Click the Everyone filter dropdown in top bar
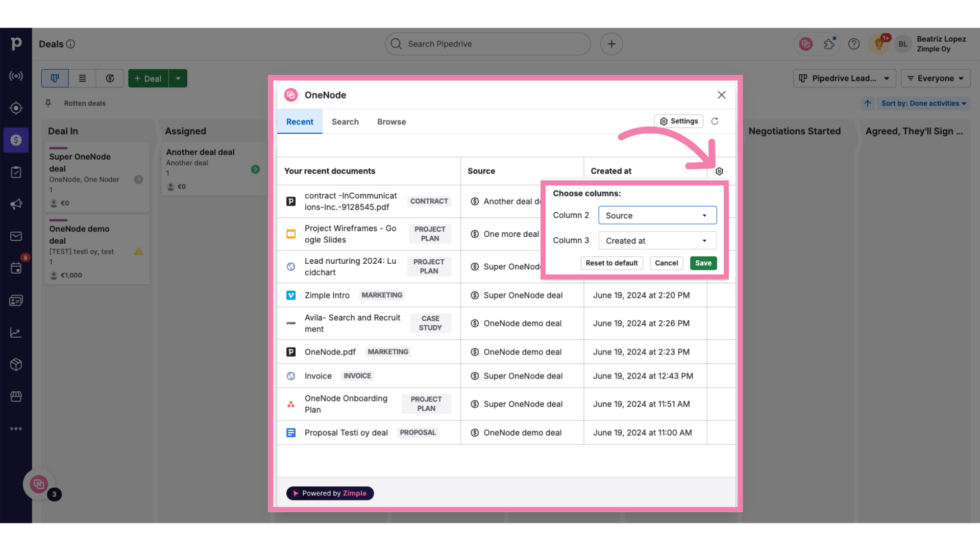 (936, 78)
